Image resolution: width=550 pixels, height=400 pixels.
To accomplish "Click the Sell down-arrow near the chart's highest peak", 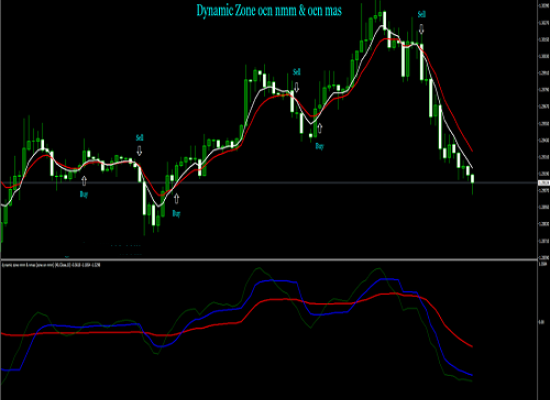I will click(x=422, y=29).
